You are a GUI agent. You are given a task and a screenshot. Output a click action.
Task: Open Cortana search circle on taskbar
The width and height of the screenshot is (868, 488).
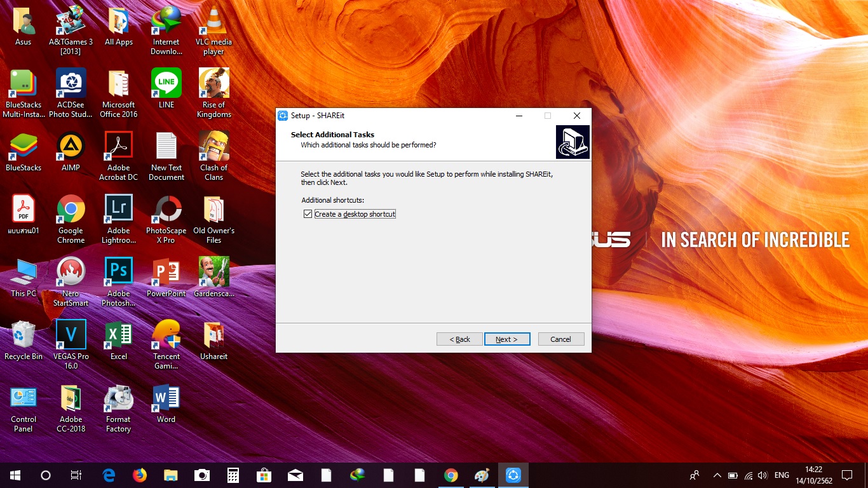click(x=46, y=475)
